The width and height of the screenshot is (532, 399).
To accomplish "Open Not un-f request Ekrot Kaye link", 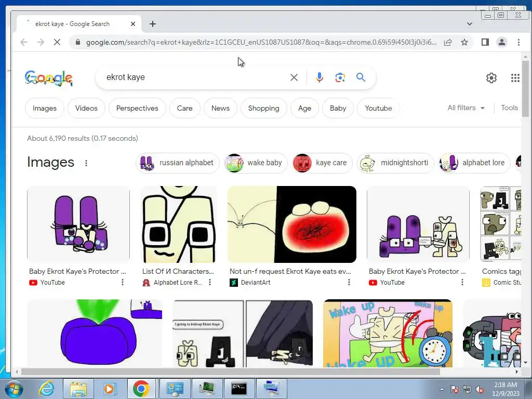I will pyautogui.click(x=290, y=271).
